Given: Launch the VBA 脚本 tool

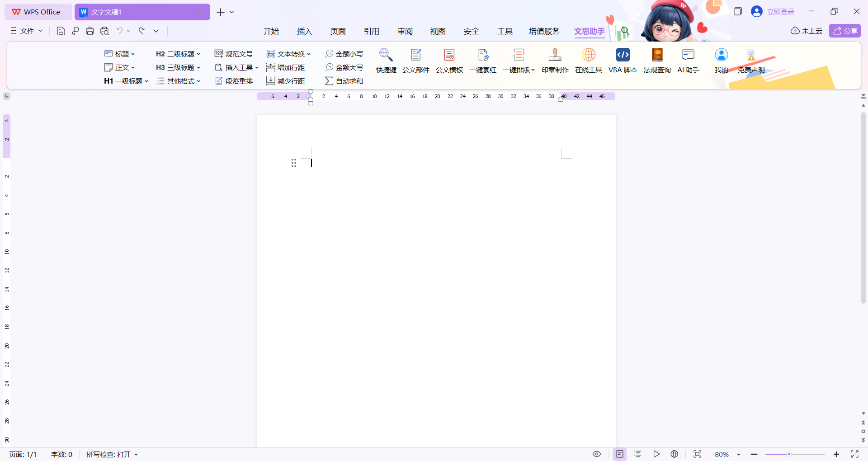Looking at the screenshot, I should 623,61.
